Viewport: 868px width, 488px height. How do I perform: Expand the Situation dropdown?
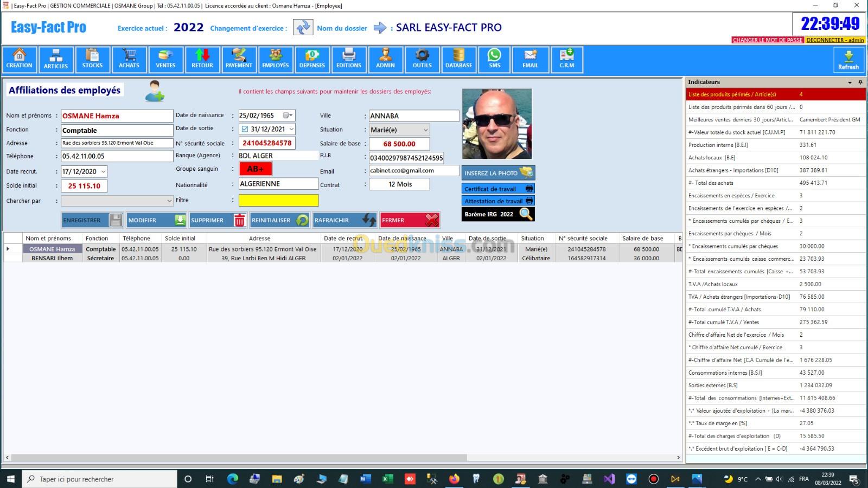[x=425, y=130]
